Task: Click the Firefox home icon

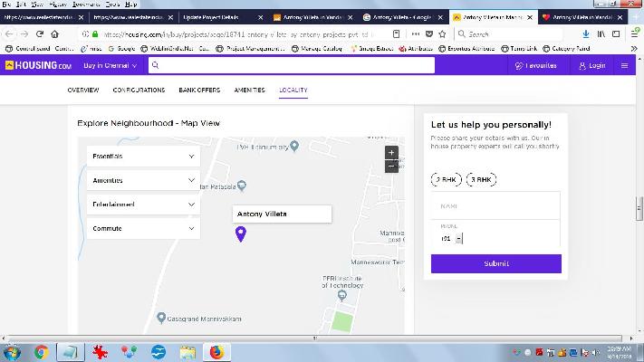Action: (x=54, y=34)
